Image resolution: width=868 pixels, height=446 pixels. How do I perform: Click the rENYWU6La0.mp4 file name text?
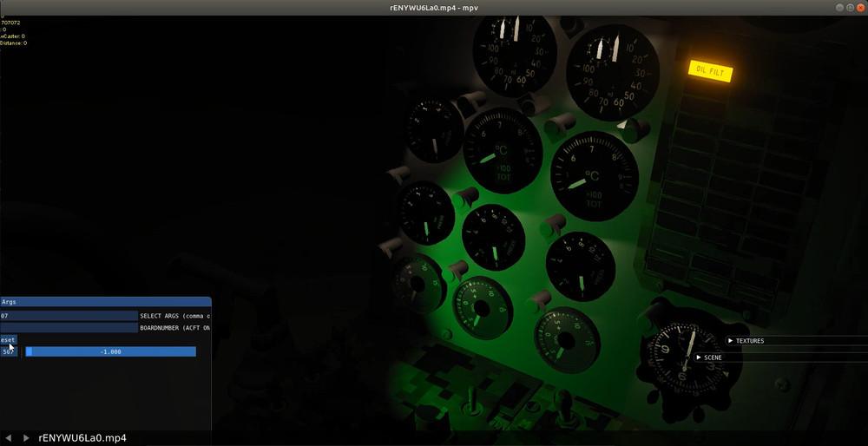pos(82,437)
